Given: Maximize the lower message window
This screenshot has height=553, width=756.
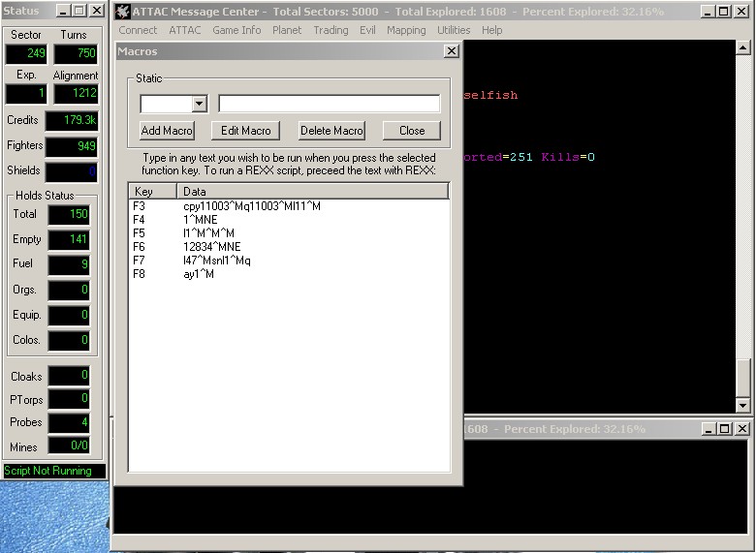Looking at the screenshot, I should click(725, 429).
